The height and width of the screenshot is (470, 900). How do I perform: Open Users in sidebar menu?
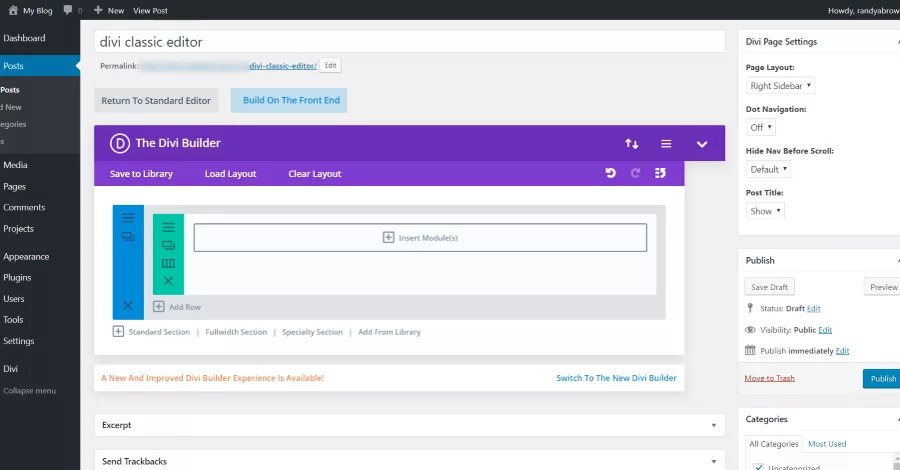coord(14,299)
